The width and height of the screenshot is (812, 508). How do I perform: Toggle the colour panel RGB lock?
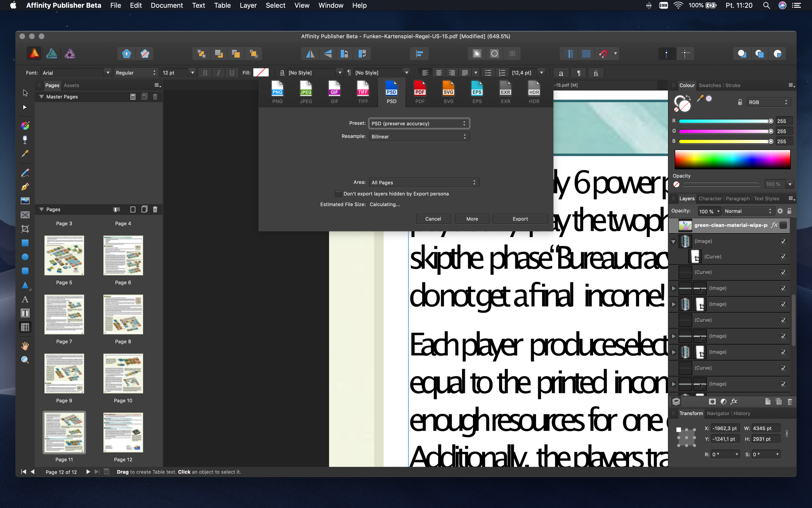coord(740,102)
